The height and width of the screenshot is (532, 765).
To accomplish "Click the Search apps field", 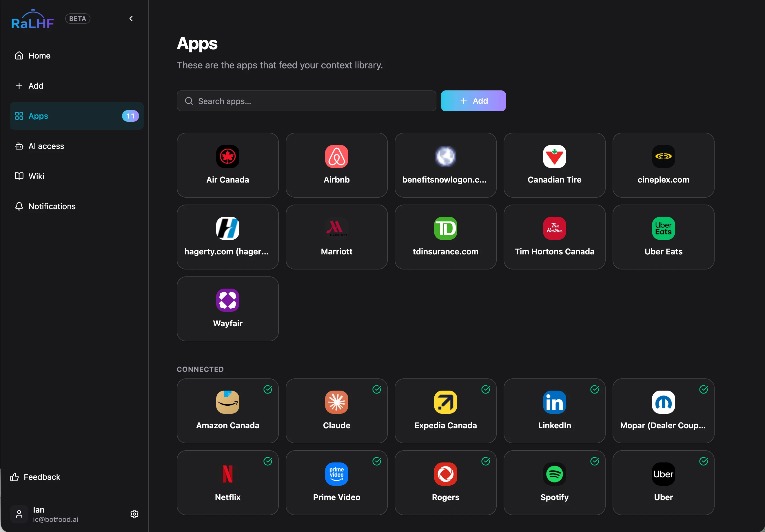I will click(x=306, y=101).
